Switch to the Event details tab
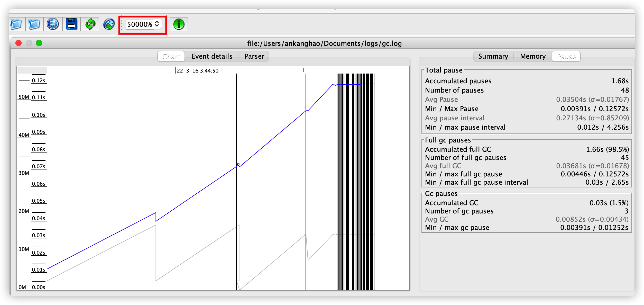The image size is (644, 305). 211,56
